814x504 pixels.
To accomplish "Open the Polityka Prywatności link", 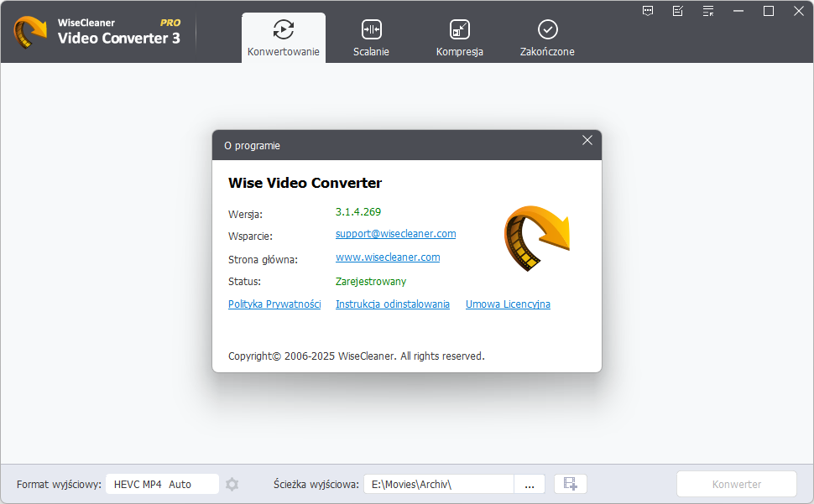I will point(274,304).
